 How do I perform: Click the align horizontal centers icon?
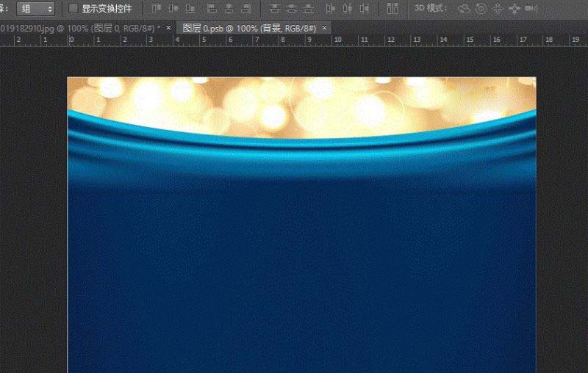coord(229,8)
